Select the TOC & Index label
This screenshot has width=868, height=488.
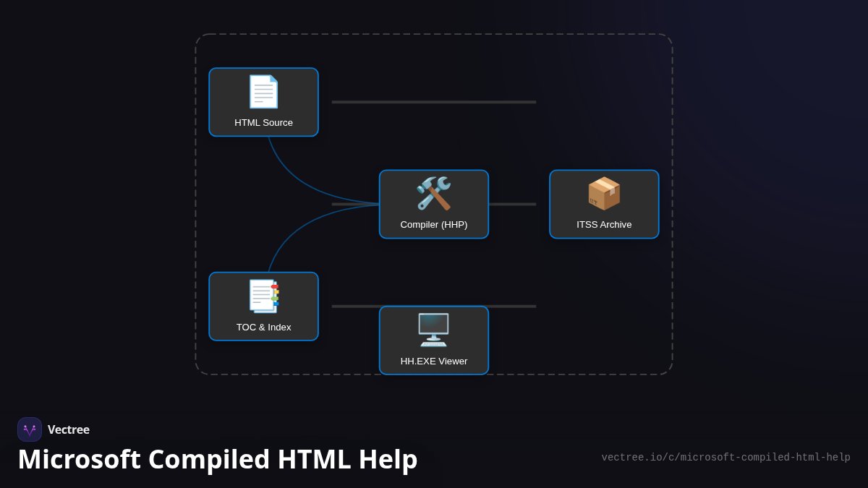263,328
